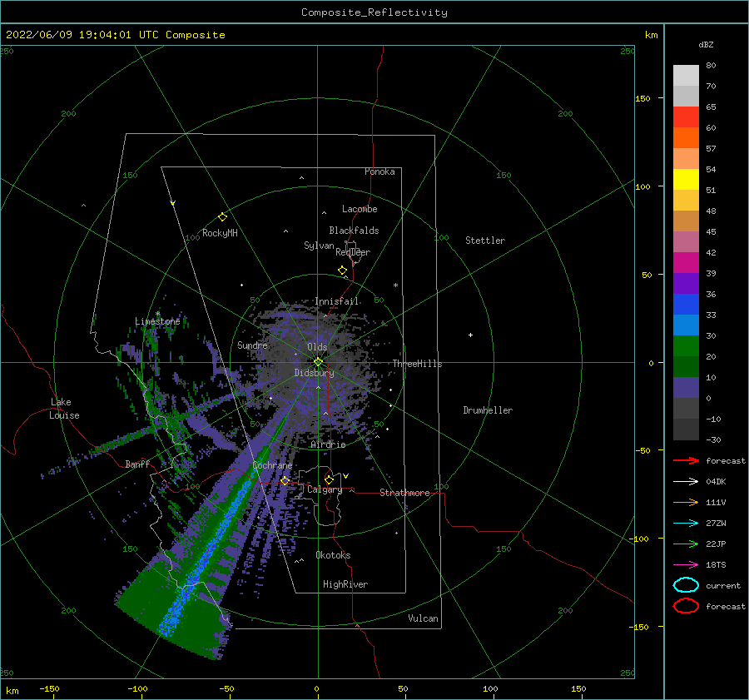Click the cyan 27ZW arrow legend icon
The width and height of the screenshot is (749, 700).
tap(686, 524)
